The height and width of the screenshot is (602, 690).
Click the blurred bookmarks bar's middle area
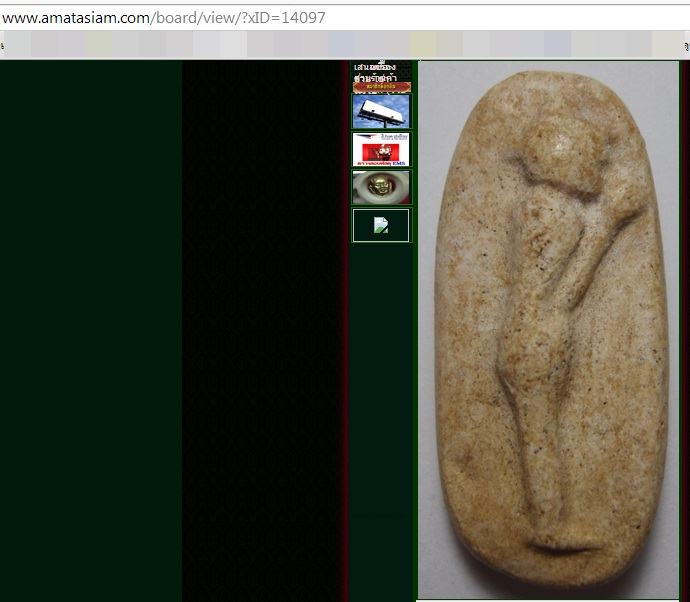coord(345,45)
